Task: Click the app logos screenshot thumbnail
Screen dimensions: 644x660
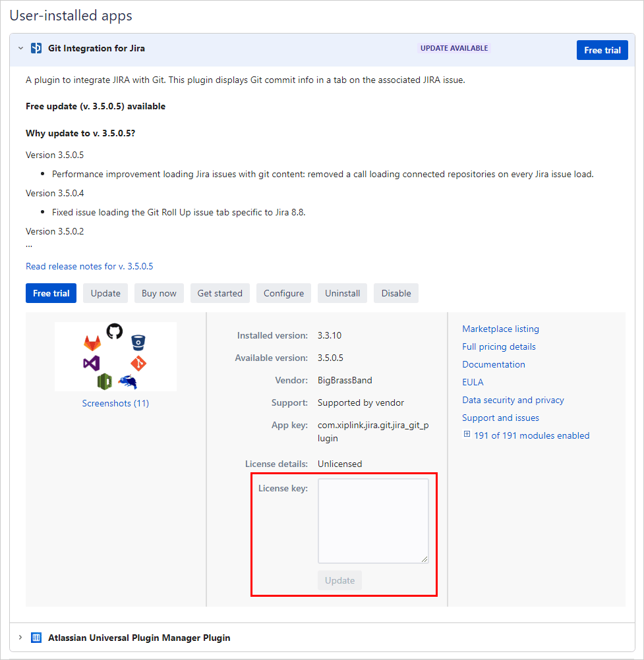Action: (115, 356)
